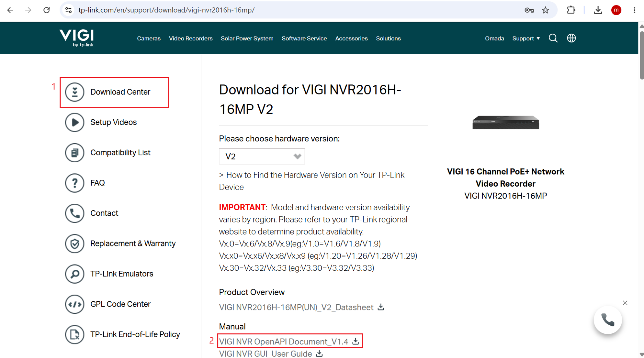The height and width of the screenshot is (358, 644).
Task: Click the browser back arrow
Action: (10, 10)
